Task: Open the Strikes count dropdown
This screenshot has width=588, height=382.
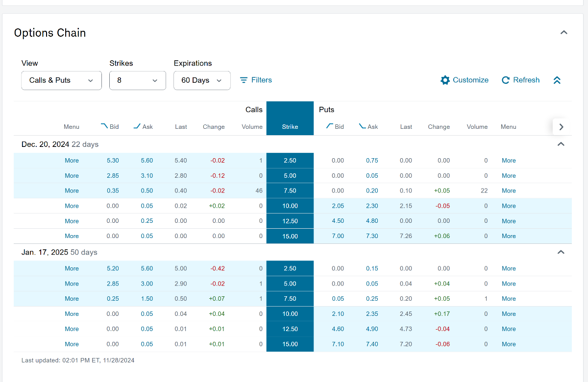Action: tap(137, 80)
